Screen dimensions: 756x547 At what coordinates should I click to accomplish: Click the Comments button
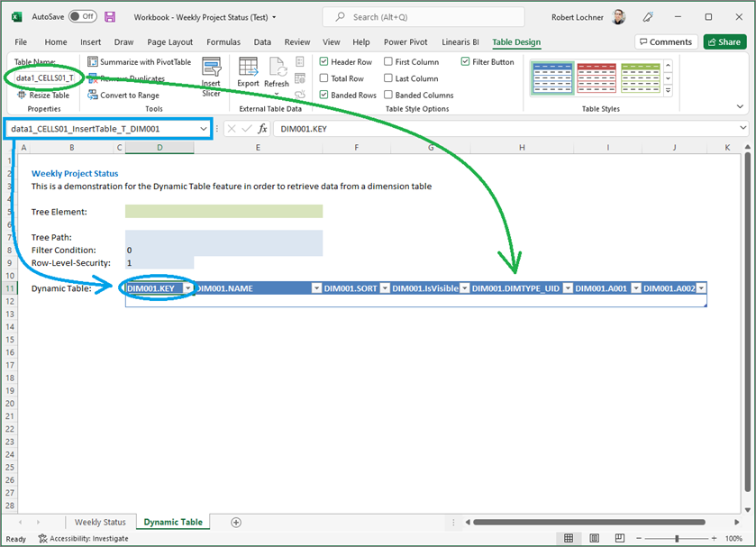(666, 42)
